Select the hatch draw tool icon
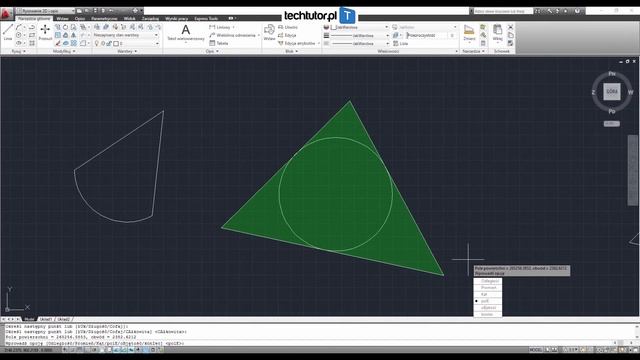Image resolution: width=640 pixels, height=360 pixels. (x=31, y=43)
